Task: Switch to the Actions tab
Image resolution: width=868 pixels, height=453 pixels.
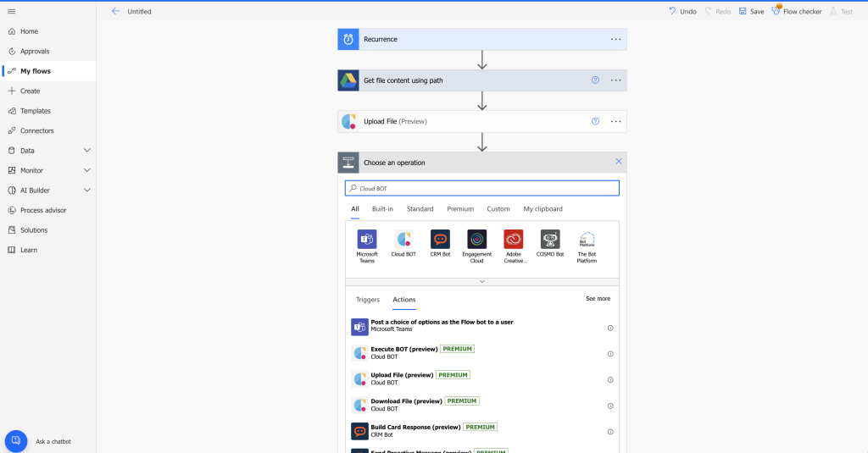Action: [x=404, y=300]
